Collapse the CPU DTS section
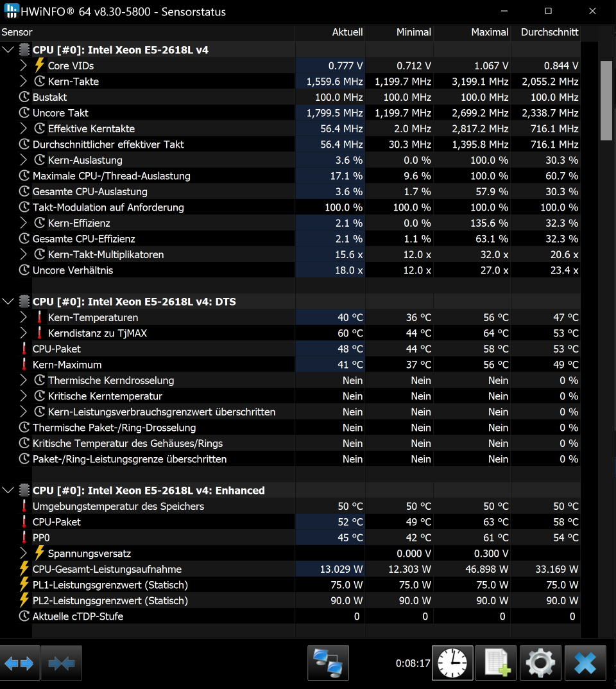 click(x=8, y=301)
